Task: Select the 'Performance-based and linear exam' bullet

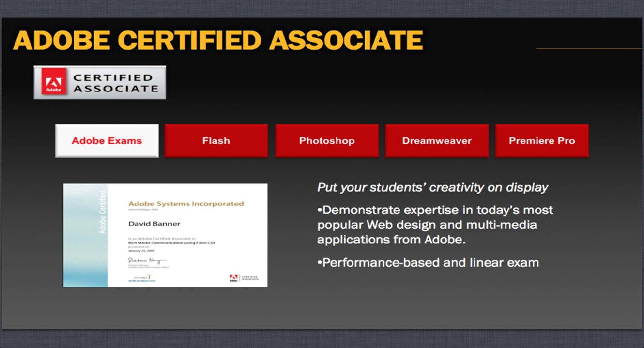Action: [428, 263]
